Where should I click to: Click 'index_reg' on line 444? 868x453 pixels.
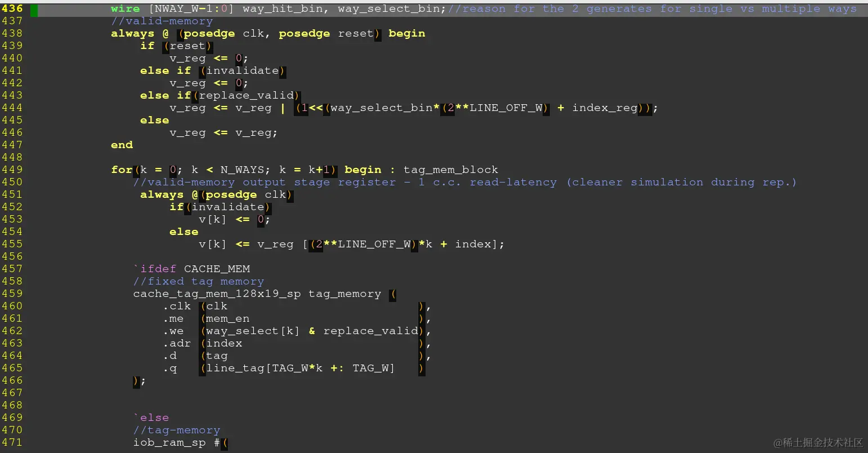pyautogui.click(x=605, y=108)
